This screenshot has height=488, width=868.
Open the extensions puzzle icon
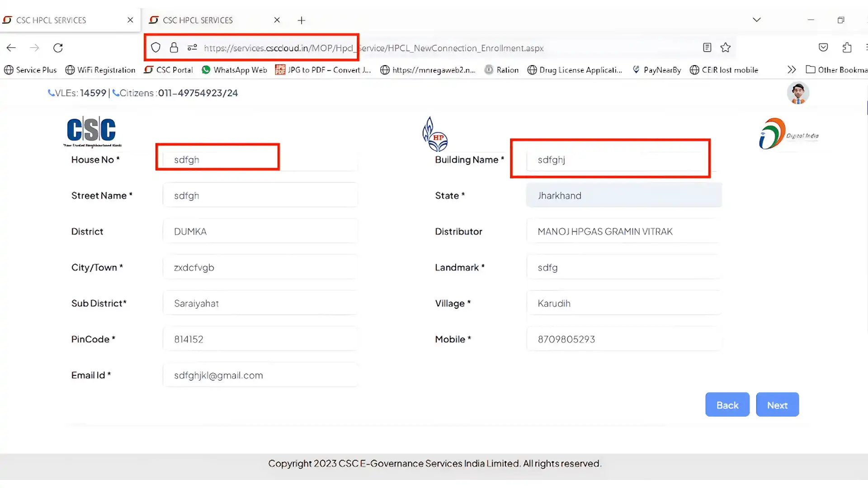847,47
